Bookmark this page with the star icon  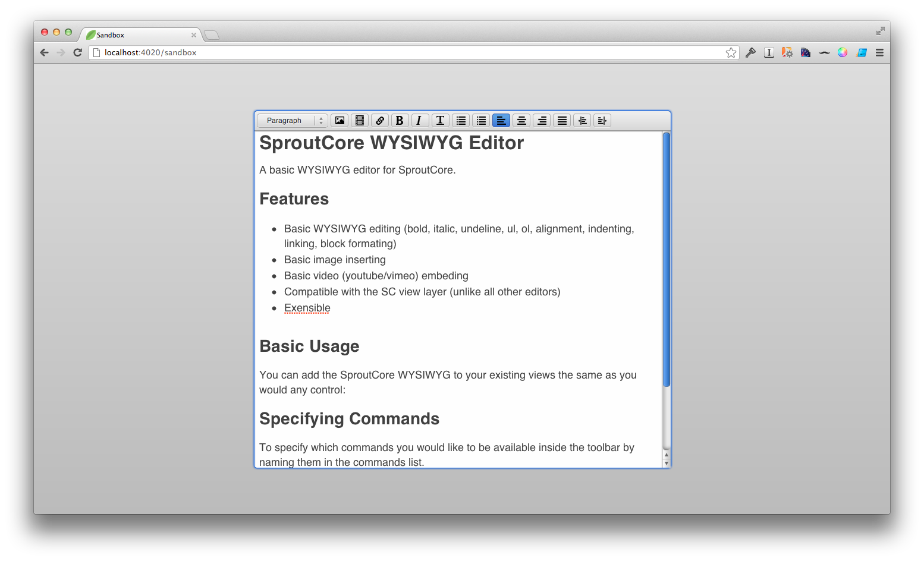click(x=731, y=53)
